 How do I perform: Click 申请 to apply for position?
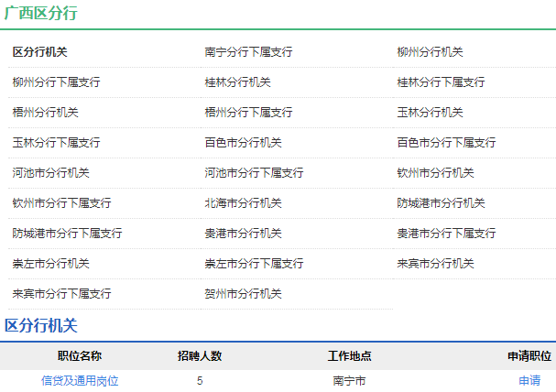tap(529, 380)
